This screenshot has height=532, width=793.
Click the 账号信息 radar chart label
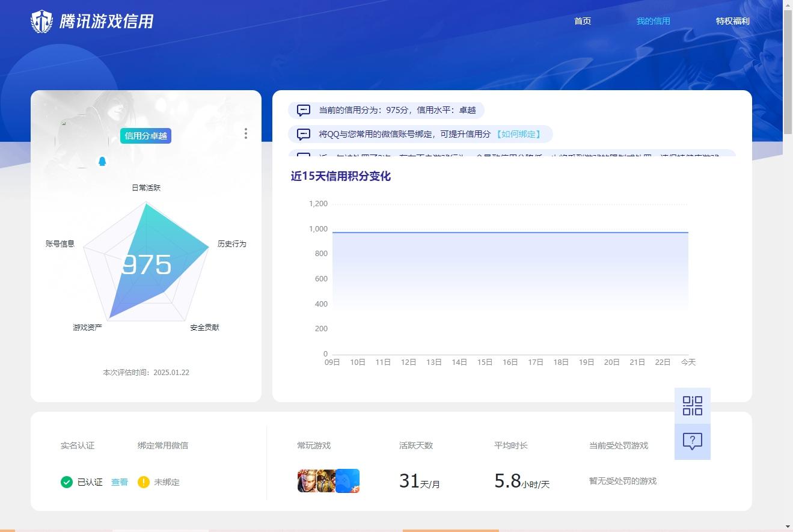pyautogui.click(x=60, y=244)
